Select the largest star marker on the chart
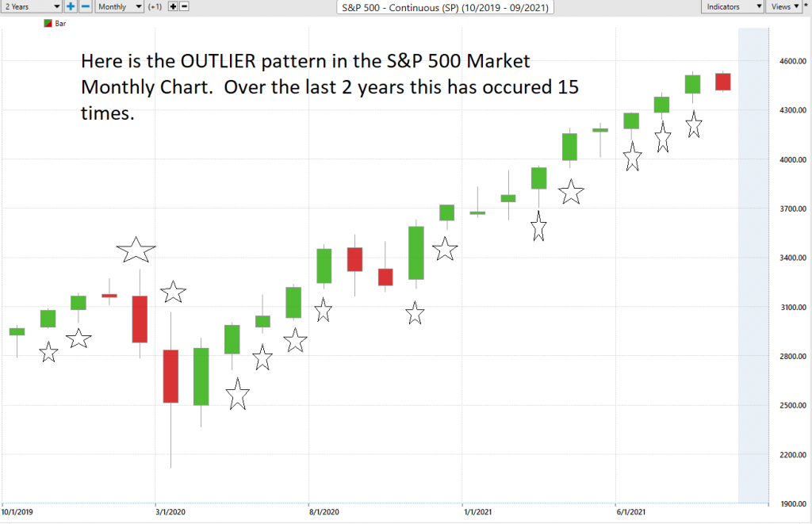812x524 pixels. coord(136,250)
